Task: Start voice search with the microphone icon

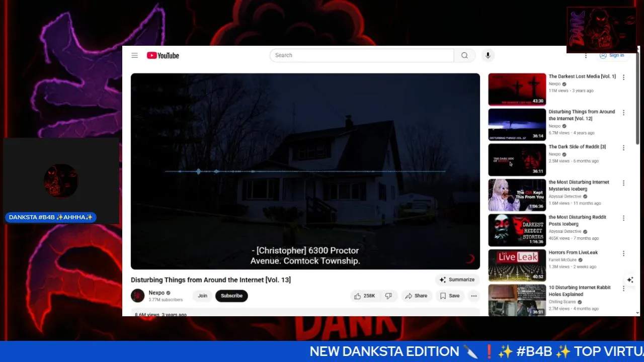Action: pyautogui.click(x=488, y=55)
